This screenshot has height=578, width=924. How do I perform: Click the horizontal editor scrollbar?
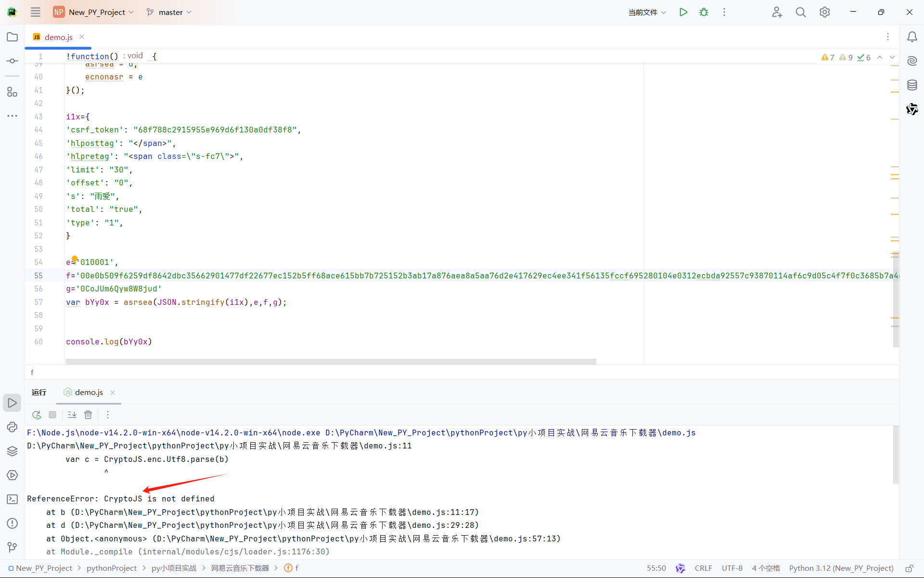click(x=331, y=361)
